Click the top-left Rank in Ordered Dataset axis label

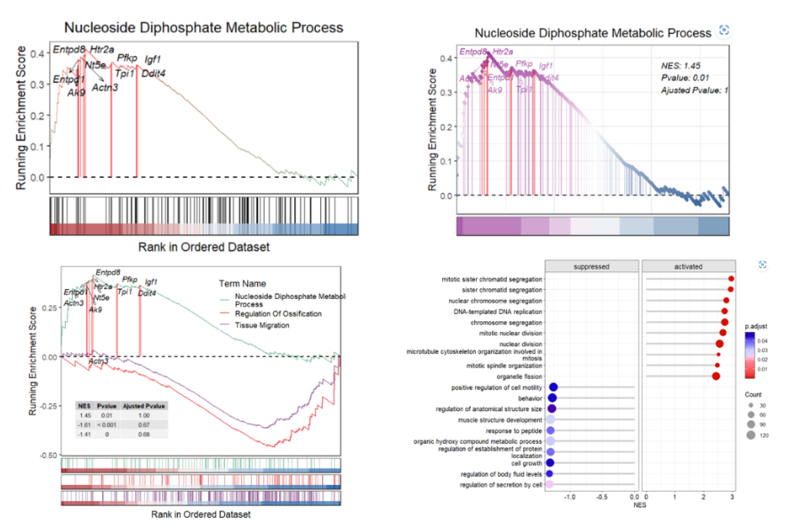204,247
